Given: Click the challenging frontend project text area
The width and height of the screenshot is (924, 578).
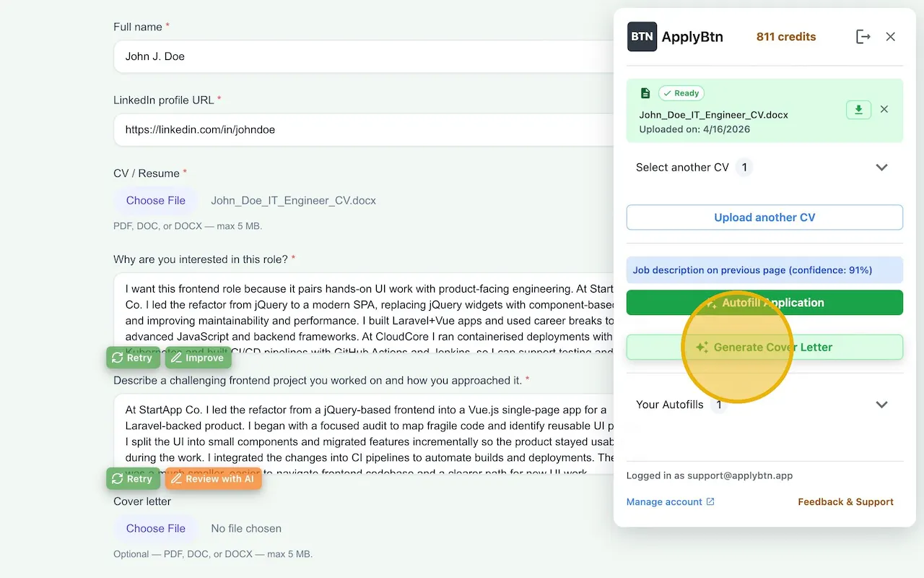Looking at the screenshot, I should (363, 433).
